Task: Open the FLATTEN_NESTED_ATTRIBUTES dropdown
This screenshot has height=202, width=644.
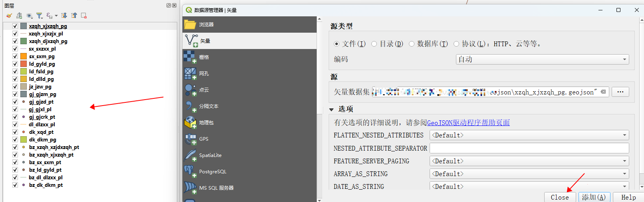Action: click(x=529, y=135)
